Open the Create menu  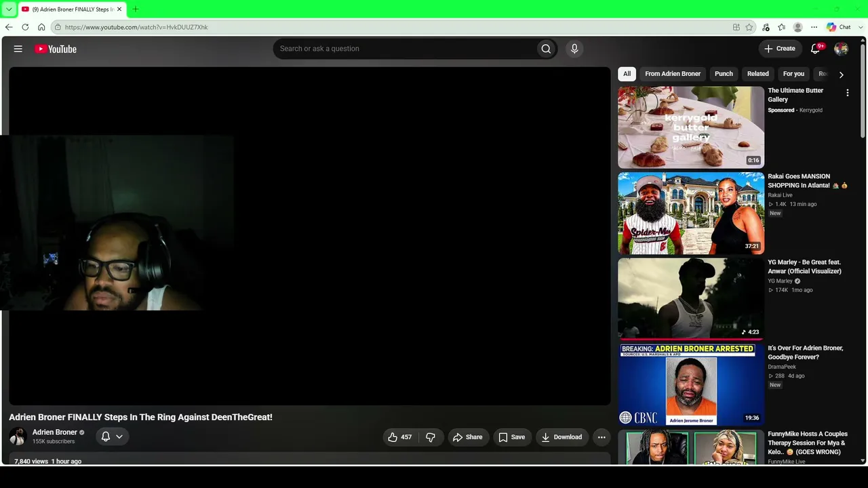click(x=780, y=49)
